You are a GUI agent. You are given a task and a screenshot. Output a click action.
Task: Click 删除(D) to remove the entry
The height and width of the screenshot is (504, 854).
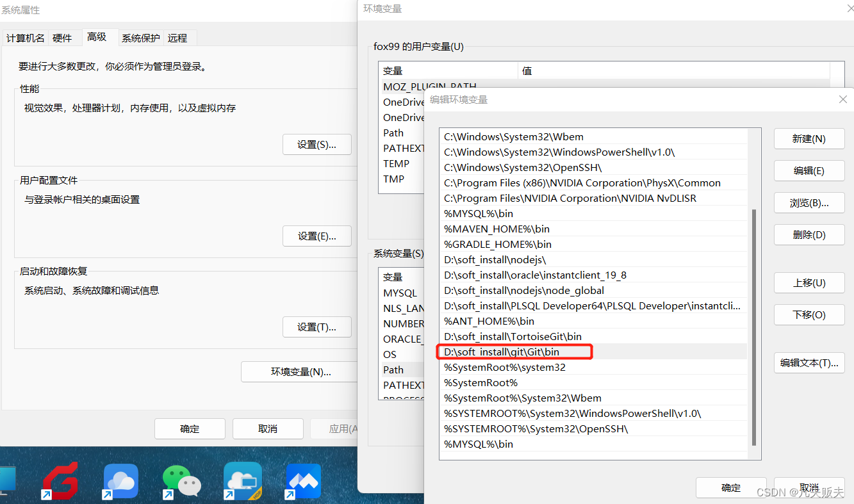pyautogui.click(x=809, y=235)
